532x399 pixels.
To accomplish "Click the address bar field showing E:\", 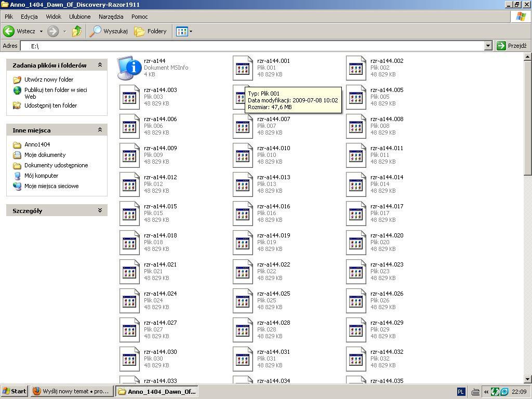I will tap(252, 46).
